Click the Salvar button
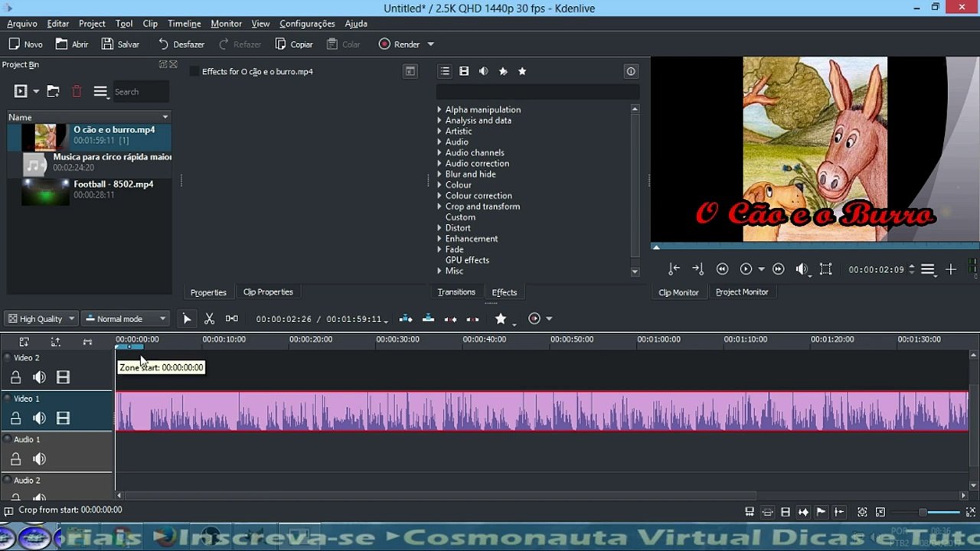Screen dimensions: 980x551 pyautogui.click(x=120, y=44)
